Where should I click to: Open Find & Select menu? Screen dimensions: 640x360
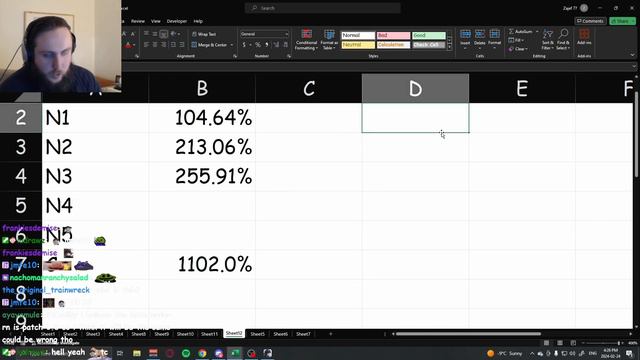tap(563, 39)
